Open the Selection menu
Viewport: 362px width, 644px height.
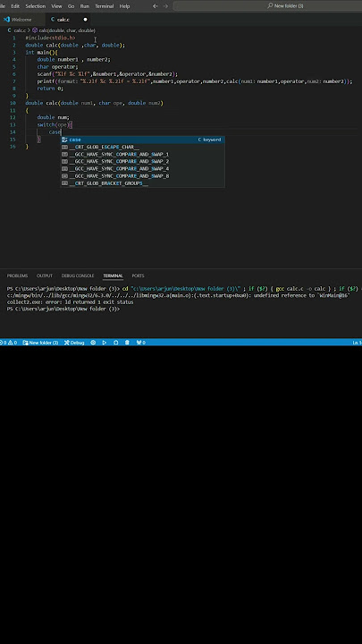coord(36,6)
